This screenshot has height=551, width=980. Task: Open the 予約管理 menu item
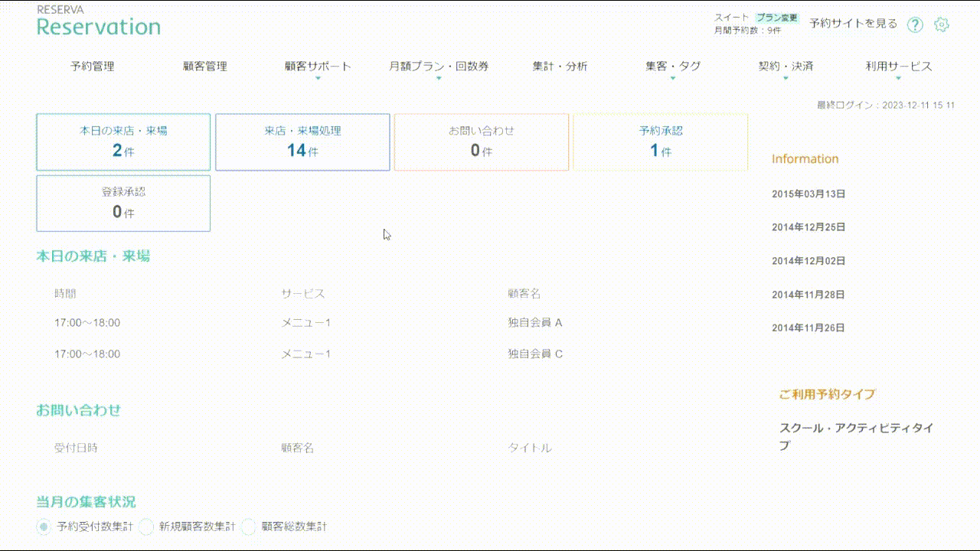93,67
